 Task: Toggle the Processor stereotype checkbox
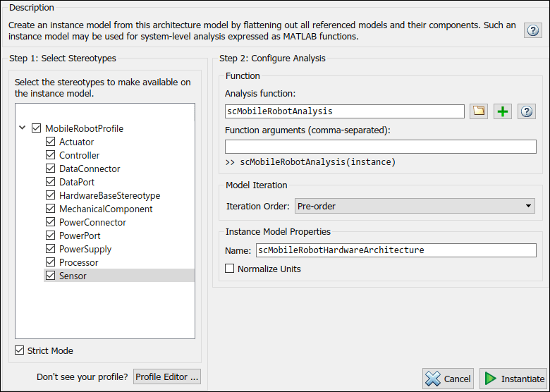point(50,262)
